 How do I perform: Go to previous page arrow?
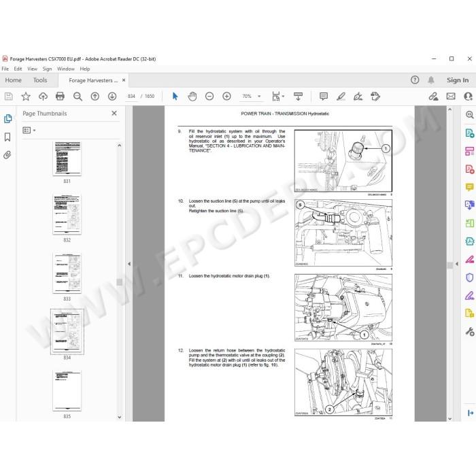[x=95, y=97]
